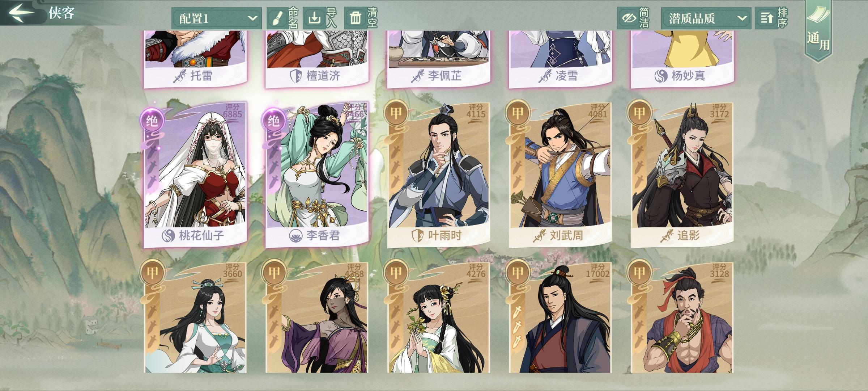Image resolution: width=868 pixels, height=391 pixels.
Task: Click the brush rename (命名) icon
Action: click(x=277, y=18)
